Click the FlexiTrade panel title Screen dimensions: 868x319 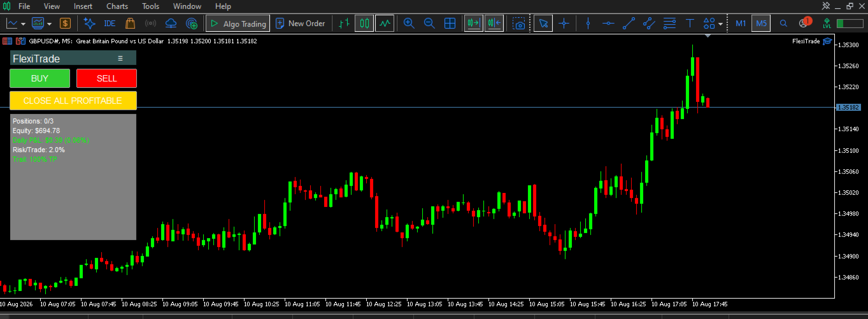36,59
